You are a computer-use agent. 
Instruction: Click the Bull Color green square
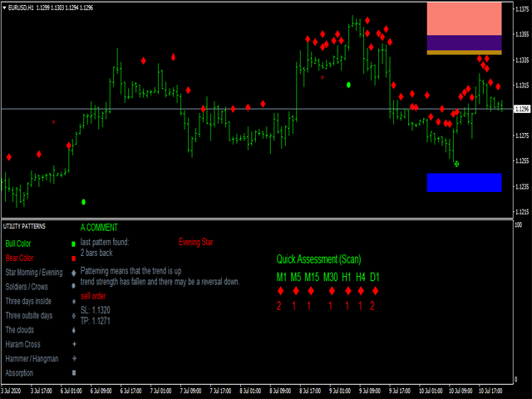(x=73, y=244)
